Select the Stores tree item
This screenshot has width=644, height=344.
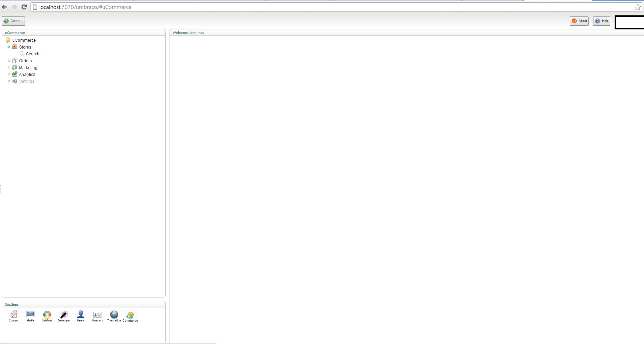pyautogui.click(x=25, y=47)
